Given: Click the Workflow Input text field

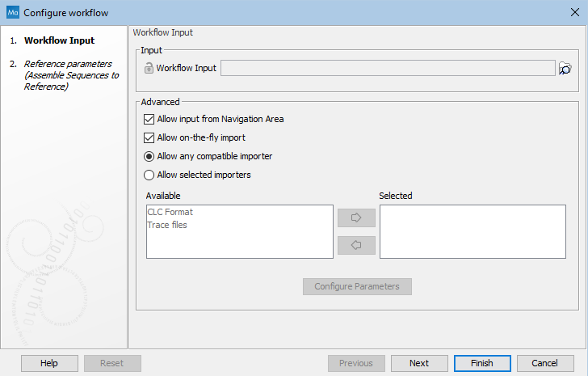Looking at the screenshot, I should [387, 68].
